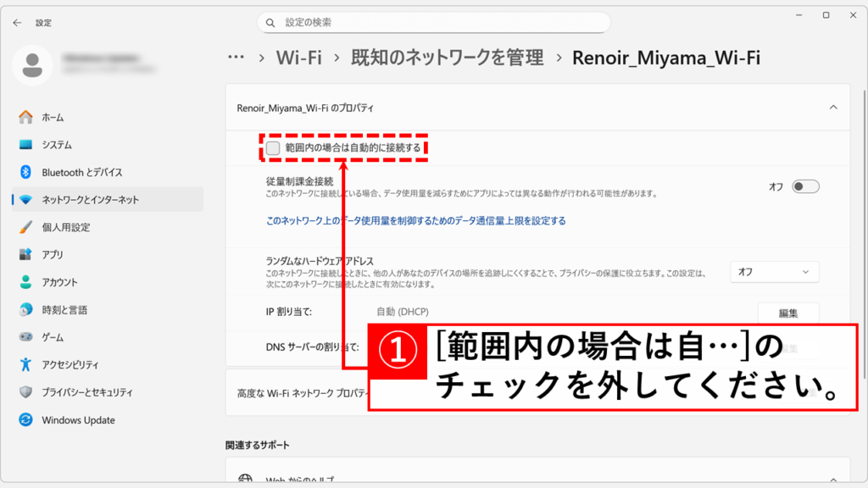Screen dimensions: 868x488
Task: Open System settings icon
Action: click(x=25, y=145)
